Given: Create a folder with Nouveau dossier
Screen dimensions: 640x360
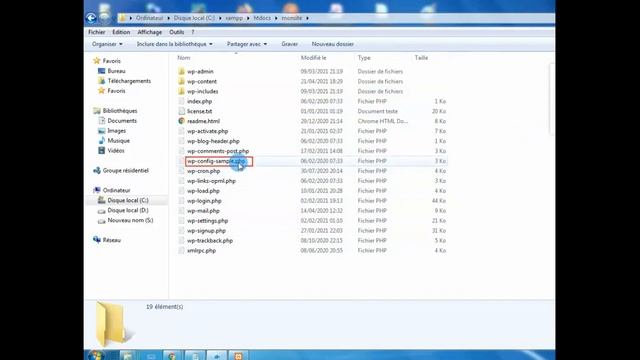Looking at the screenshot, I should (333, 44).
